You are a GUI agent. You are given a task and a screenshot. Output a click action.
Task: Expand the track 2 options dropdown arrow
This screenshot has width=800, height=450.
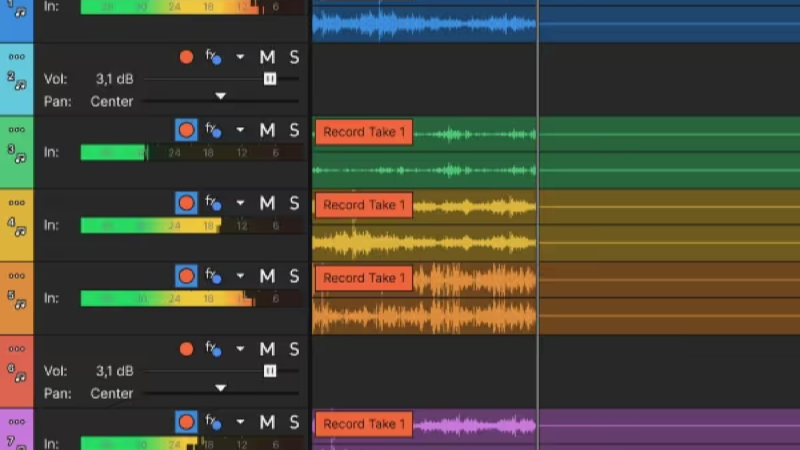click(240, 57)
